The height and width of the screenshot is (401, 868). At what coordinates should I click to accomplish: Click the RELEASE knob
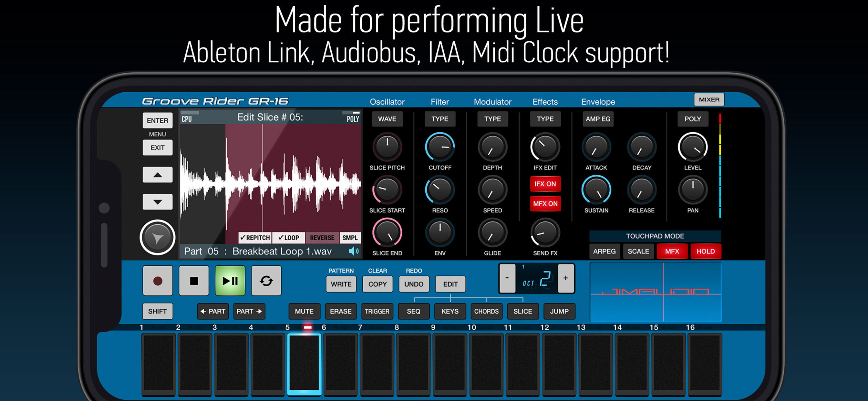(x=642, y=190)
